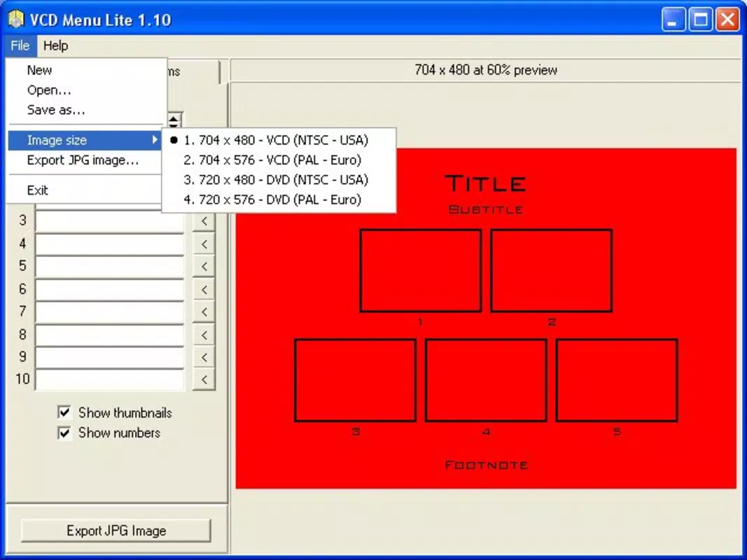Open the Help menu
This screenshot has height=560, width=747.
[x=56, y=45]
